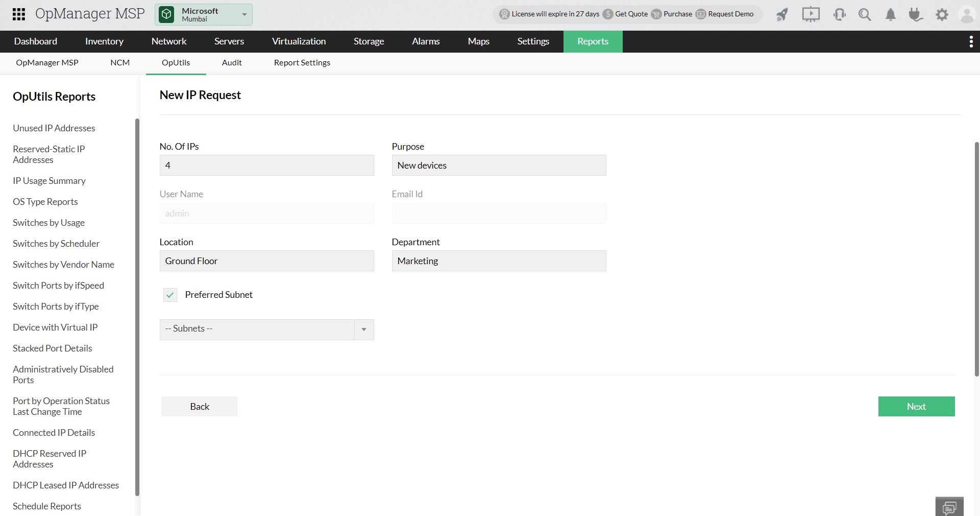Open the Alarms menu

pos(425,41)
